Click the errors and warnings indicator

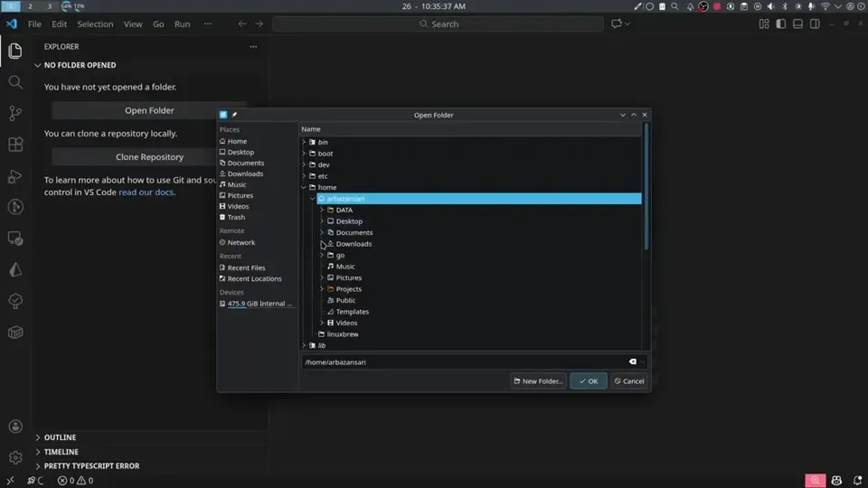[76, 480]
